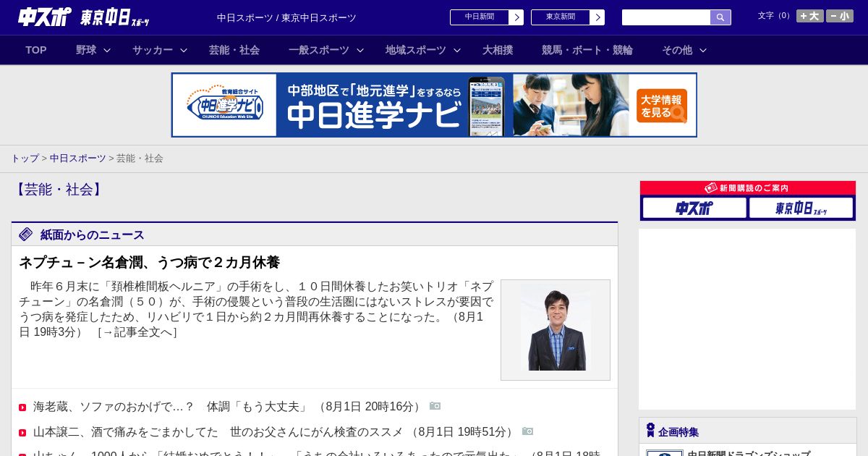The width and height of the screenshot is (868, 456).
Task: Open the 芸能・社会 menu item
Action: coord(234,50)
